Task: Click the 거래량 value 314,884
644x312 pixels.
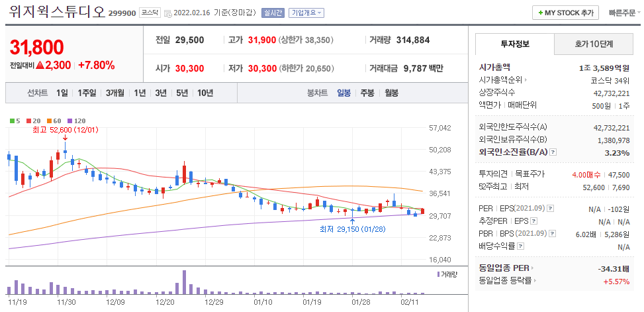Action: click(x=413, y=40)
